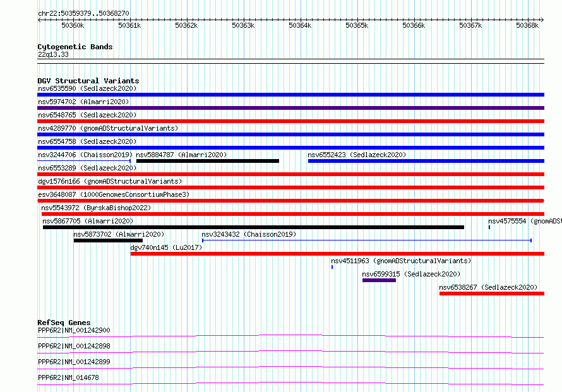Viewport: 562px width, 392px height.
Task: Open nsv5867705 (Almarri2020) variant label
Action: coord(88,221)
